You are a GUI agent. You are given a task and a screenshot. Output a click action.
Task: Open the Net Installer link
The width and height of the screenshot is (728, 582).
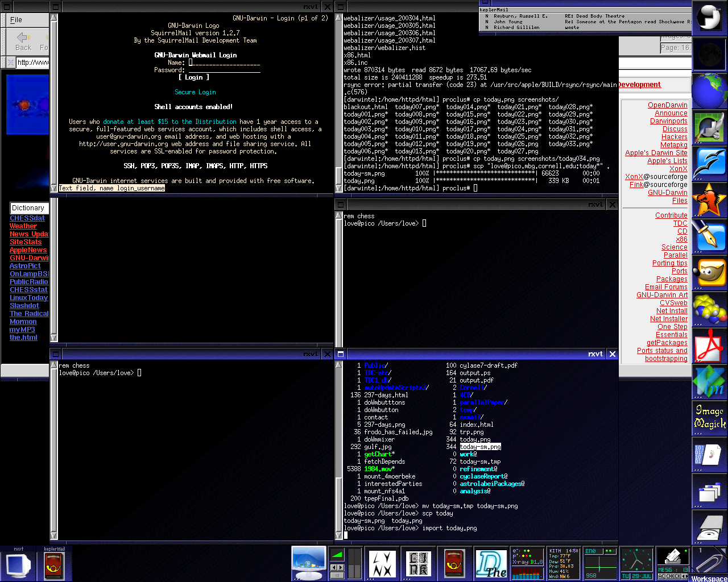669,319
